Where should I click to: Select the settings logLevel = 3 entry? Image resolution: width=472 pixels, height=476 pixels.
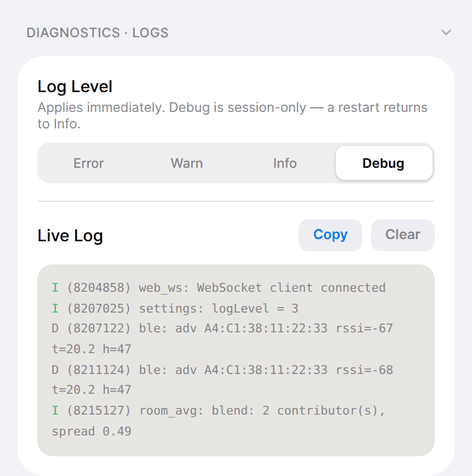click(x=175, y=308)
